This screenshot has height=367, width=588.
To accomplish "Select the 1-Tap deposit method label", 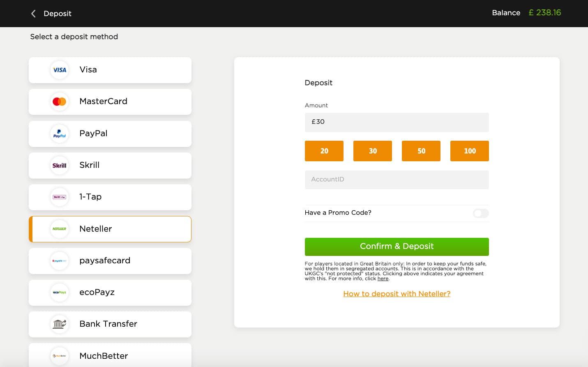I will pos(90,197).
